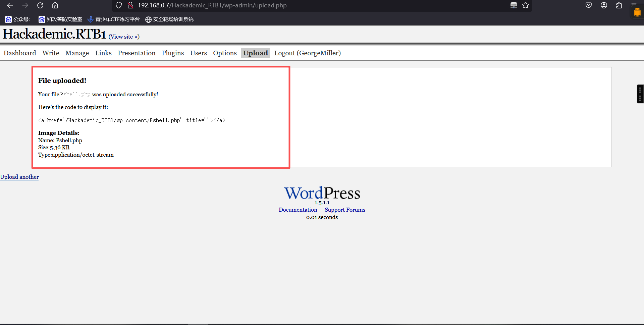This screenshot has width=644, height=325.
Task: Open the 青少年CTF练习平台 bookmark
Action: pos(114,19)
